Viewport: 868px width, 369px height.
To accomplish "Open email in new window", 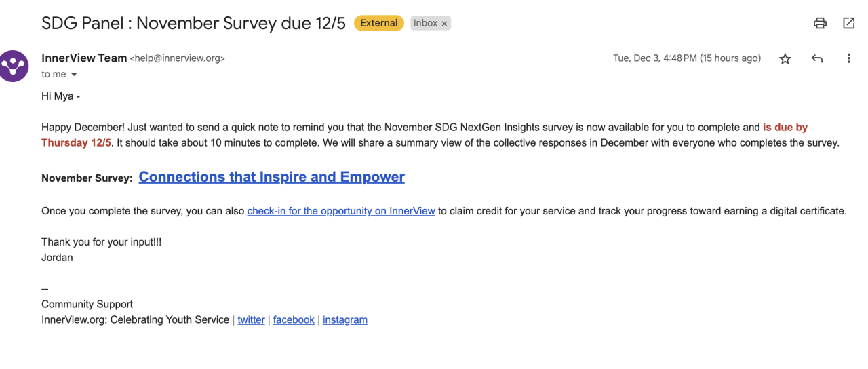I will [x=848, y=23].
